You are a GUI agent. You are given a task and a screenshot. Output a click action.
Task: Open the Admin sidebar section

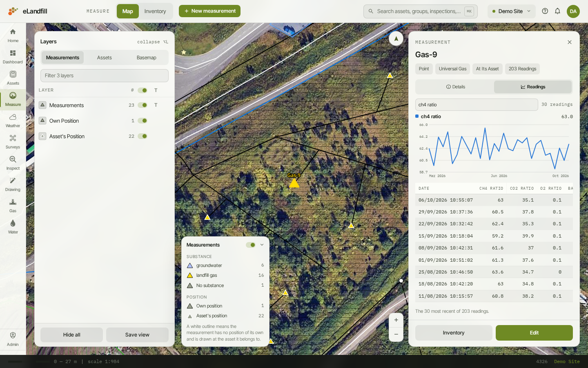(13, 339)
